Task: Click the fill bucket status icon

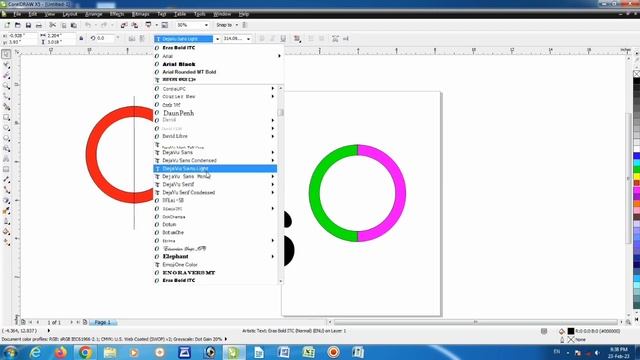Action: tap(562, 331)
